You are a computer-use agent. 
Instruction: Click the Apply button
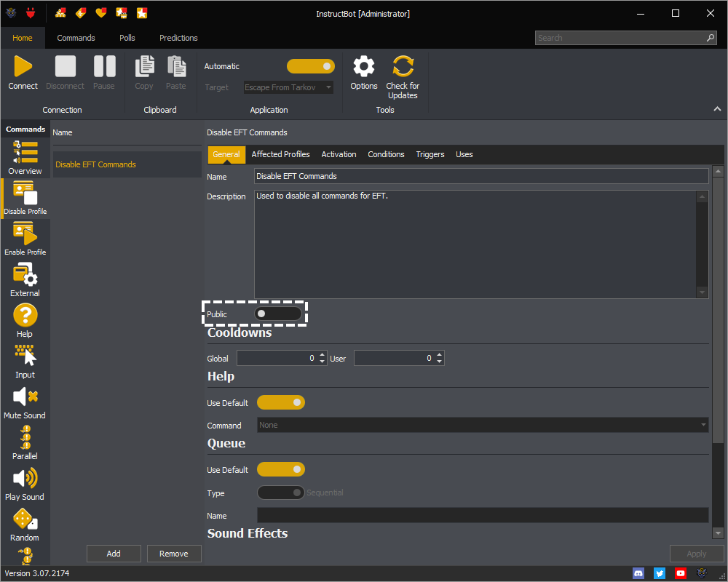[x=697, y=554]
